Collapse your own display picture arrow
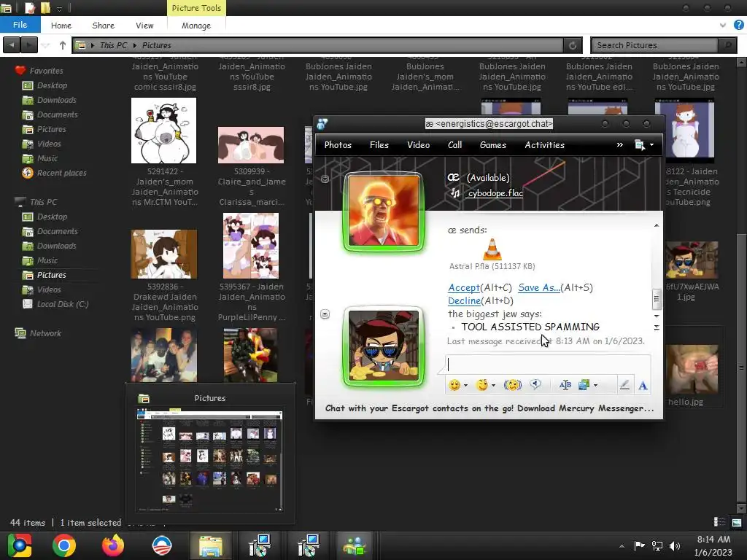This screenshot has width=747, height=560. pyautogui.click(x=325, y=314)
